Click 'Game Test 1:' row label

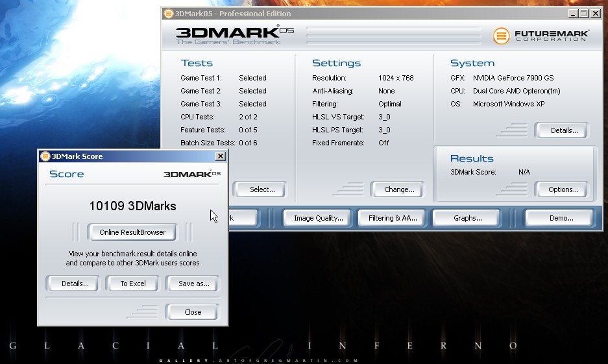pos(201,78)
